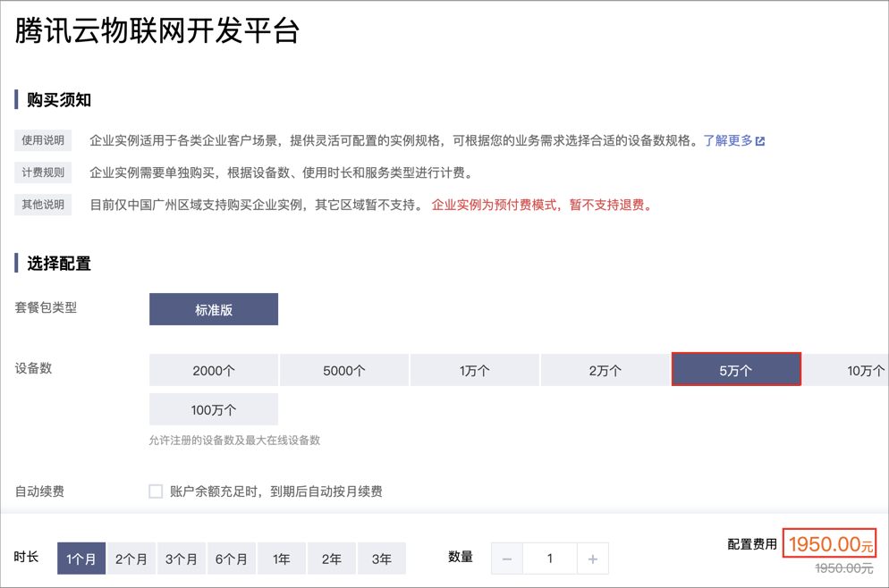Choose 100万个 device count
The height and width of the screenshot is (588, 889).
pyautogui.click(x=214, y=409)
